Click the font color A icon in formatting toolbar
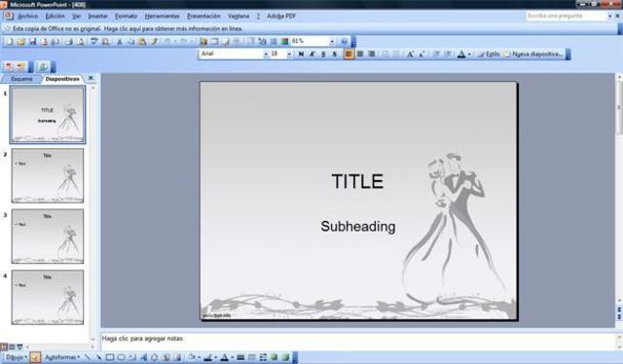 click(x=460, y=55)
